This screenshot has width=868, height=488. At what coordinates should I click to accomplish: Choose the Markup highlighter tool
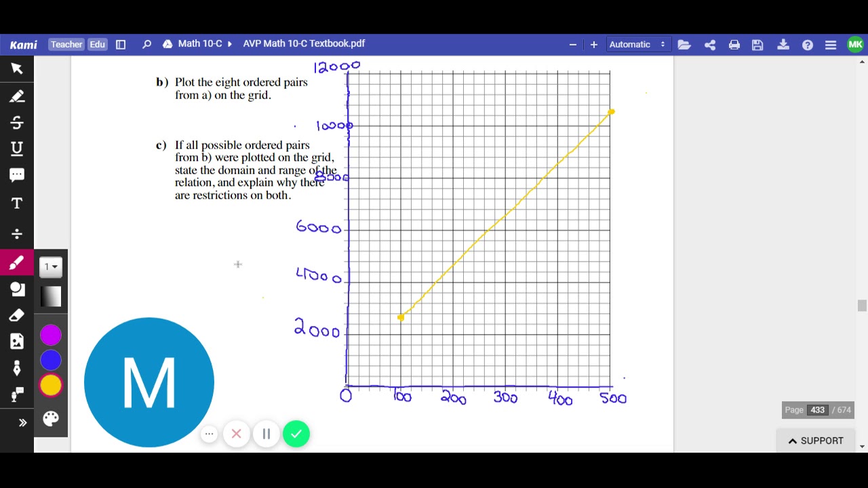(17, 96)
